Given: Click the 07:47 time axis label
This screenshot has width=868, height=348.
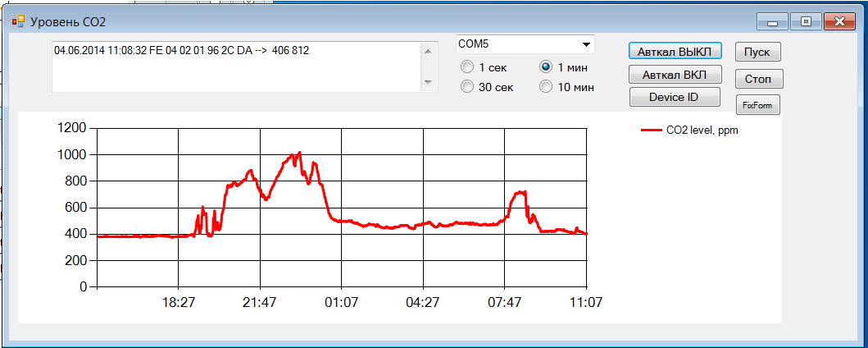Looking at the screenshot, I should pyautogui.click(x=504, y=303).
